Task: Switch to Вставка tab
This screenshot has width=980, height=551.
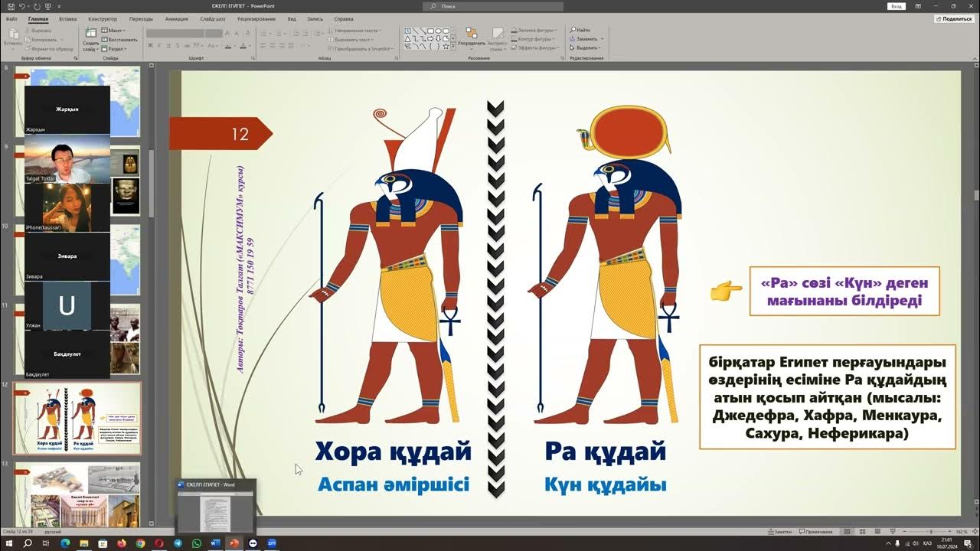Action: point(67,18)
